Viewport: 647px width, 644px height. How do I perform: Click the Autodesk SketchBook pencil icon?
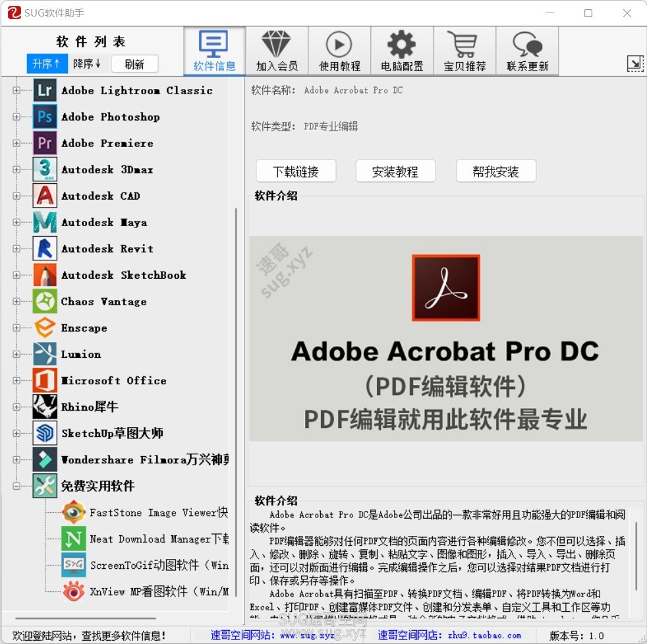tap(45, 276)
